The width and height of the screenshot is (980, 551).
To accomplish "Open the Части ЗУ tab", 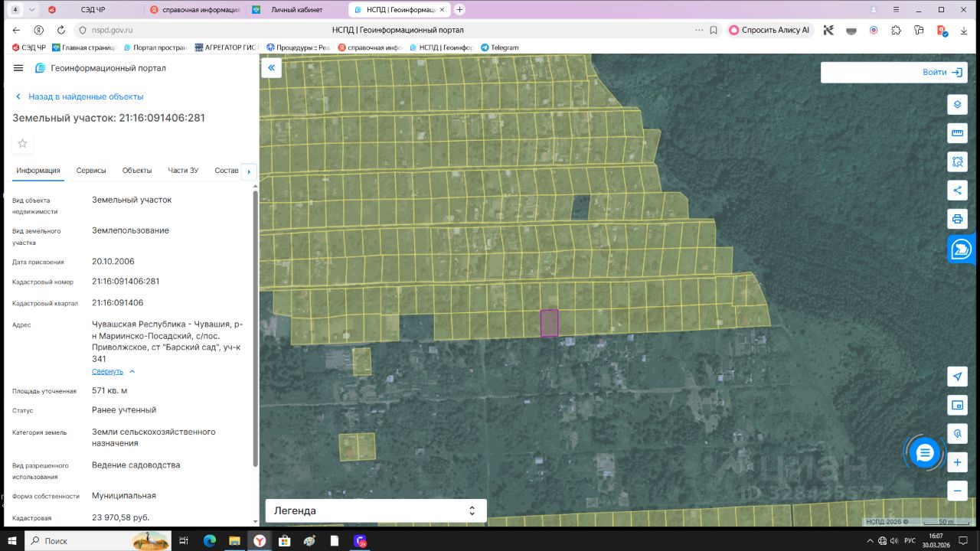I will [x=183, y=171].
